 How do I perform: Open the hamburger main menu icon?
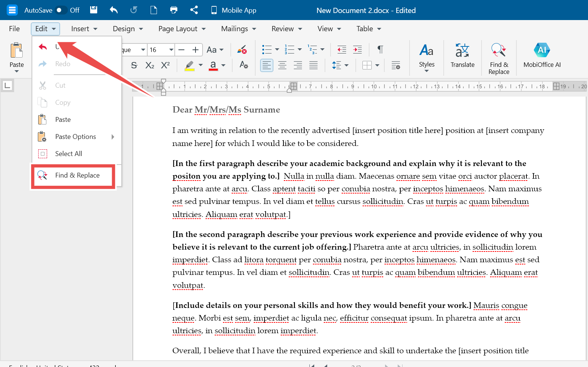[12, 10]
